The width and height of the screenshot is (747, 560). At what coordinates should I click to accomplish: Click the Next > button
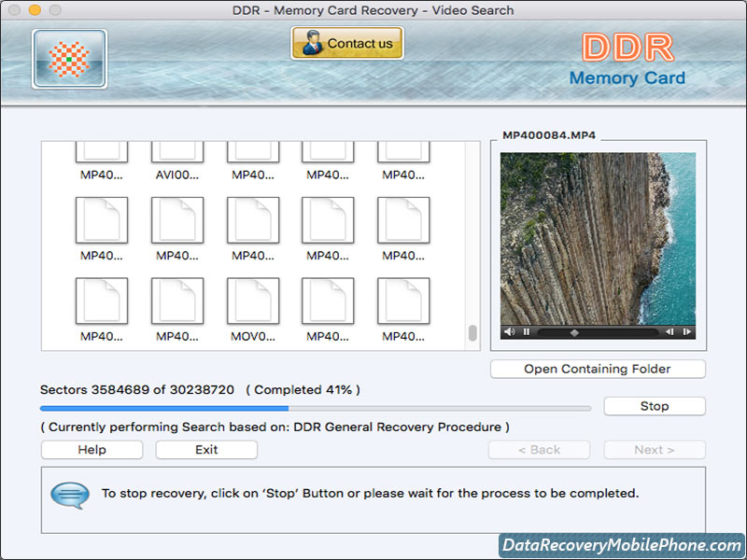pos(654,450)
